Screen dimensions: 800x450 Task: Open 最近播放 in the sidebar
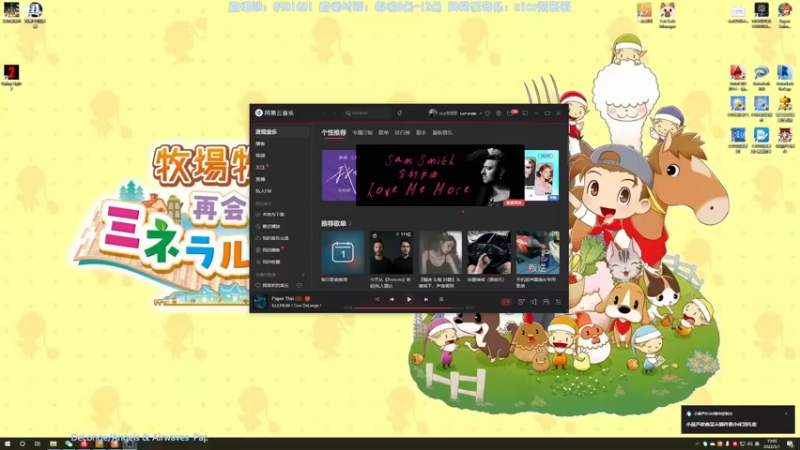(270, 227)
